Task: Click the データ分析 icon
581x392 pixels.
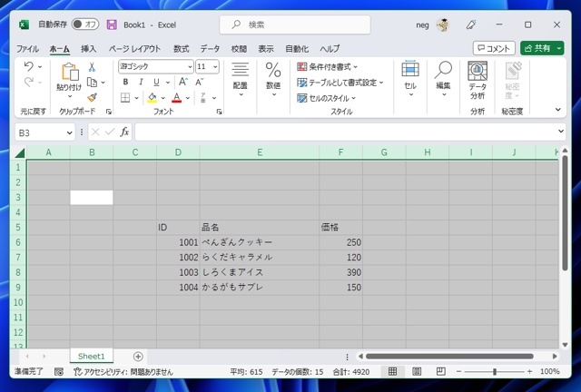Action: tap(478, 71)
